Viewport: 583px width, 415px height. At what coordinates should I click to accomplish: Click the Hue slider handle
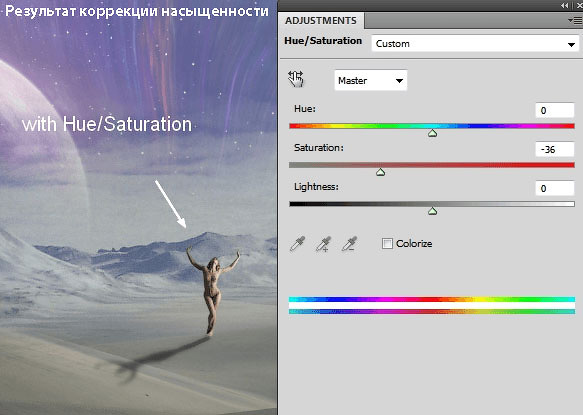432,133
